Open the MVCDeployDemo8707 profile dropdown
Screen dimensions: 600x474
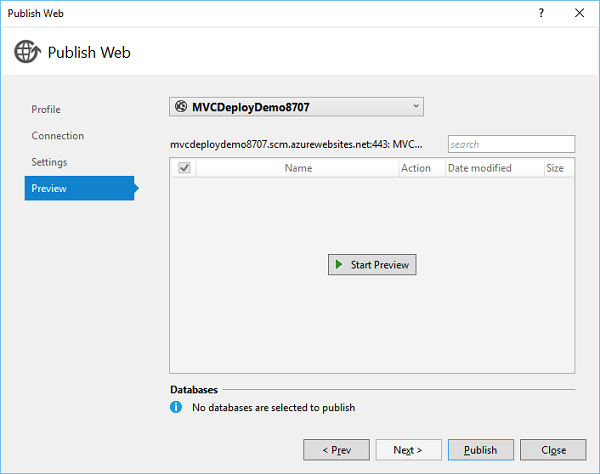click(296, 107)
